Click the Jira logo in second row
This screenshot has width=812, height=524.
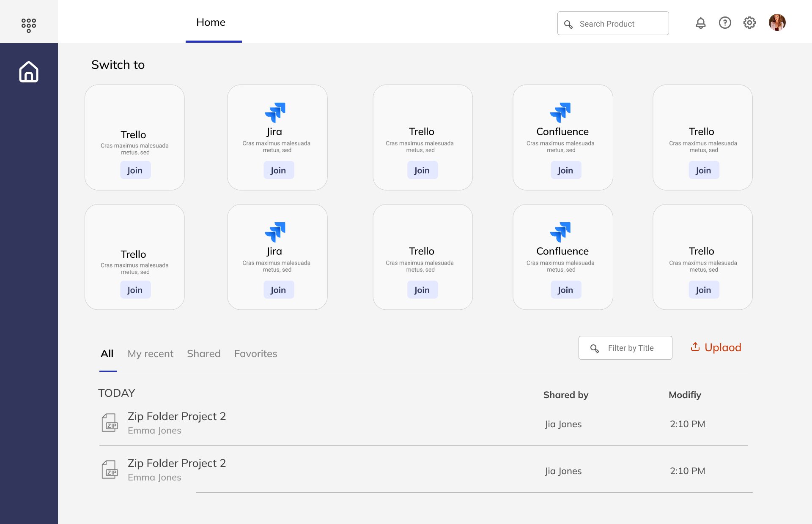tap(275, 232)
